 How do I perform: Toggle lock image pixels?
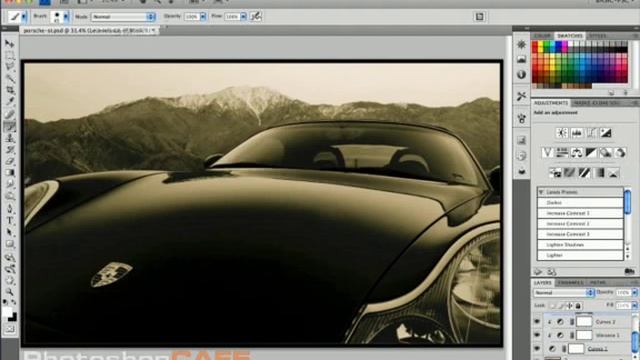(561, 305)
